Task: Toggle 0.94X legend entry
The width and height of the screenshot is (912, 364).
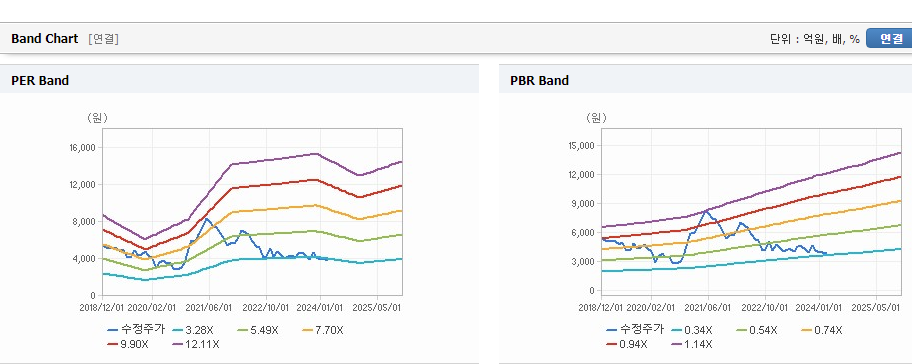Action: [x=627, y=344]
